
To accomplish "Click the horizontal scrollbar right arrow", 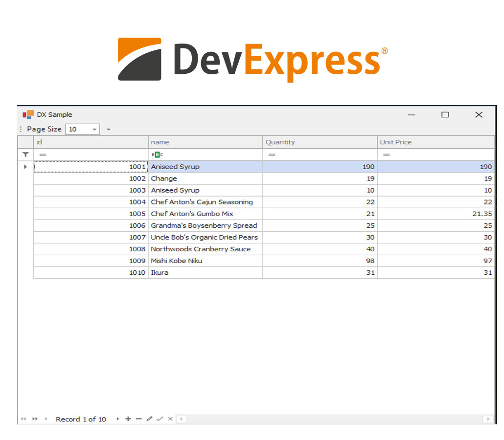I will click(488, 419).
